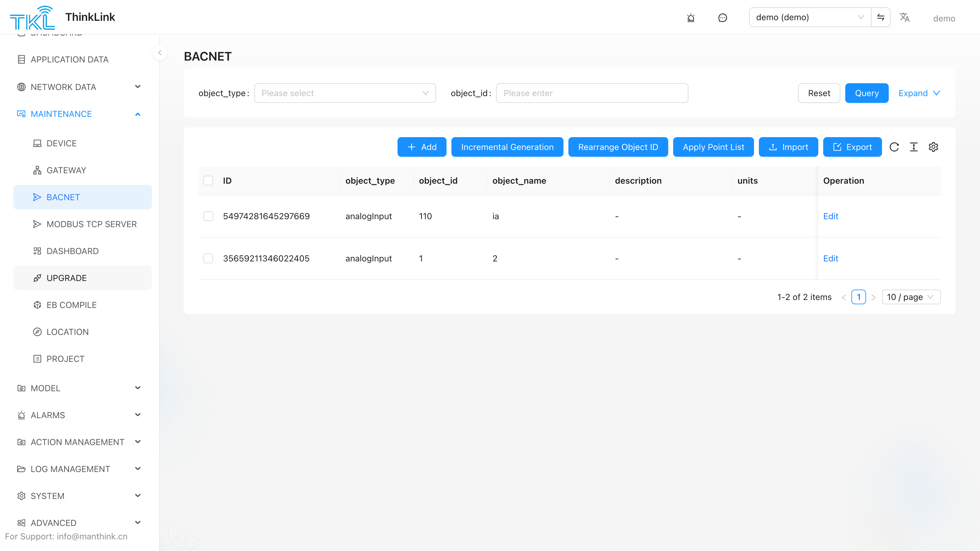Click the Location compass icon
The image size is (980, 551).
point(37,332)
